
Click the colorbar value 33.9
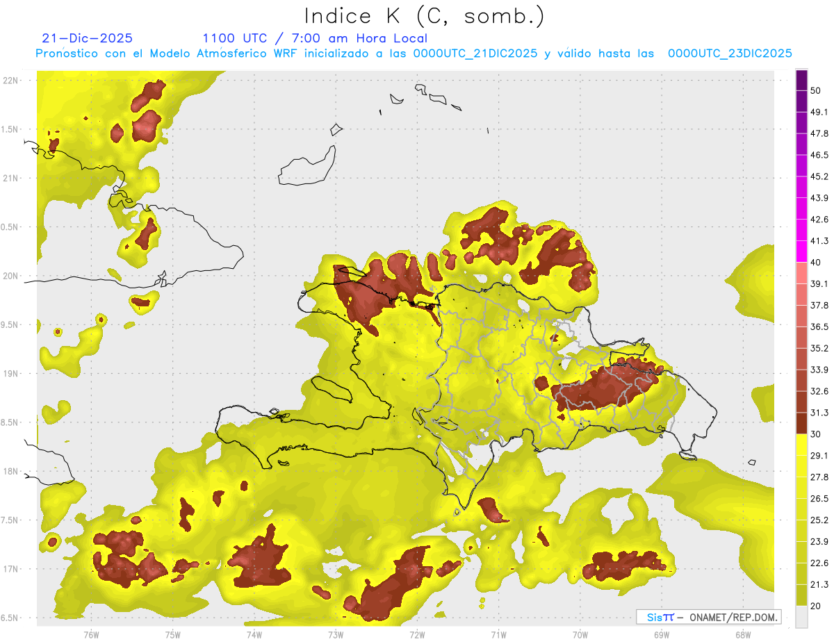[x=819, y=369]
